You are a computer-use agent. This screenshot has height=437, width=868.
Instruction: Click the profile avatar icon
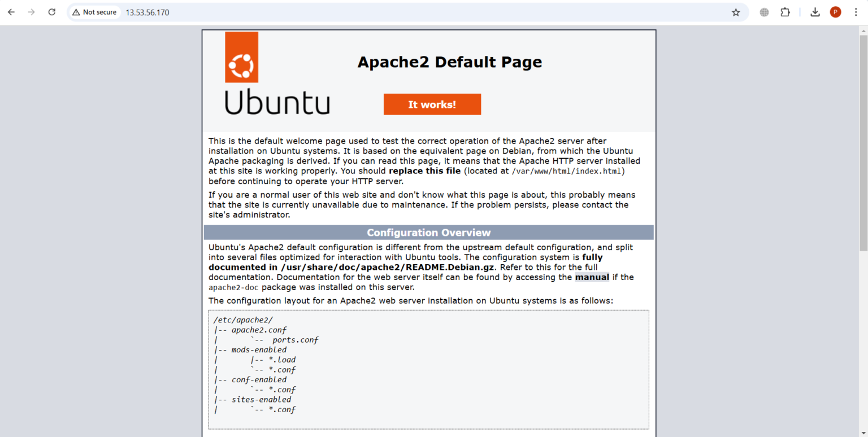pyautogui.click(x=836, y=12)
